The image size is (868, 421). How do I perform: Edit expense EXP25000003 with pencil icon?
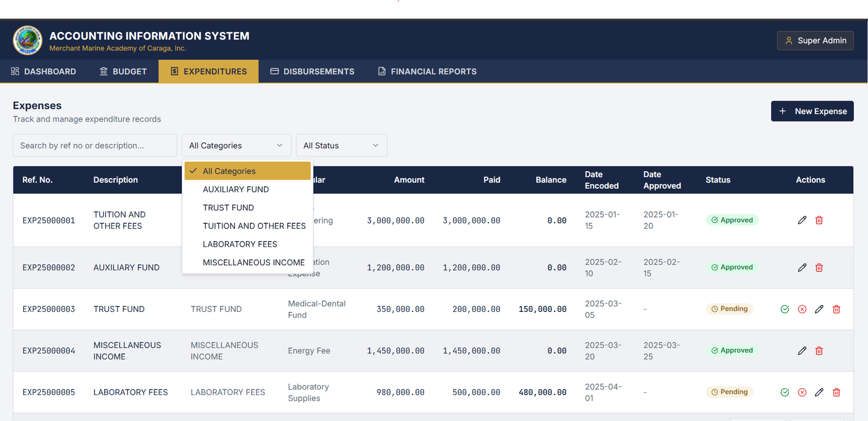[819, 309]
